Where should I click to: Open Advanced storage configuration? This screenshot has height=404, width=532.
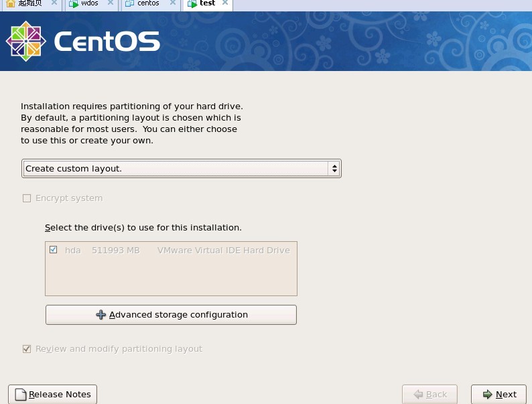pyautogui.click(x=171, y=315)
